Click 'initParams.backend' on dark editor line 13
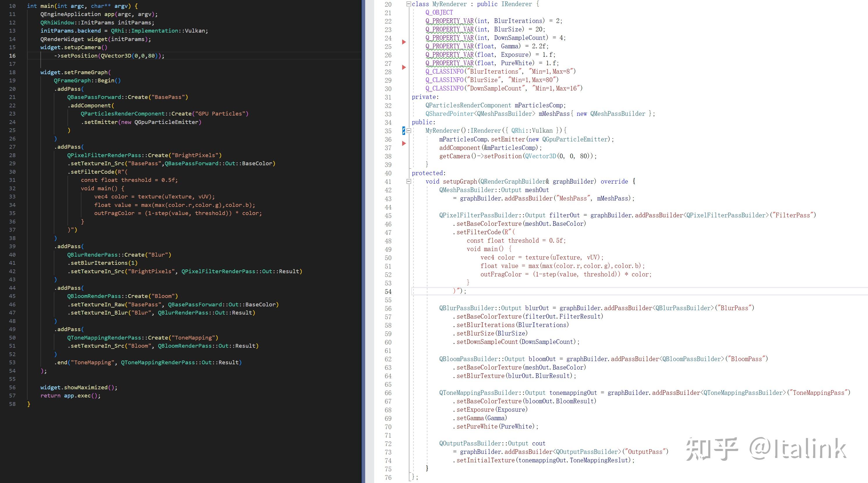The width and height of the screenshot is (868, 483). [x=70, y=31]
